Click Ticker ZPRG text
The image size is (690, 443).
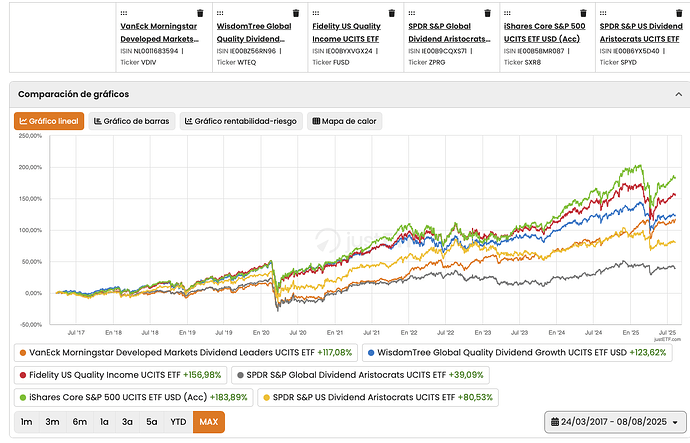pyautogui.click(x=427, y=62)
